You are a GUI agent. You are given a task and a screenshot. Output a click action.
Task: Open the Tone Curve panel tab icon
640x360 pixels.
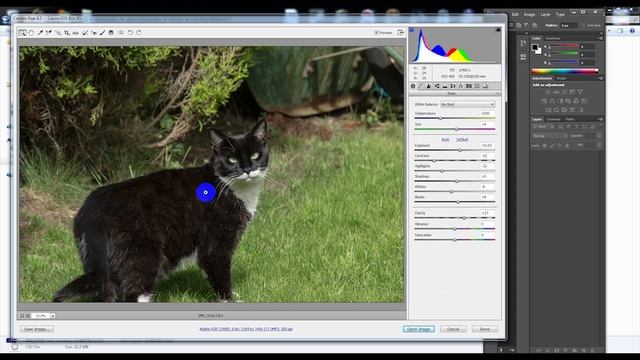coord(421,86)
